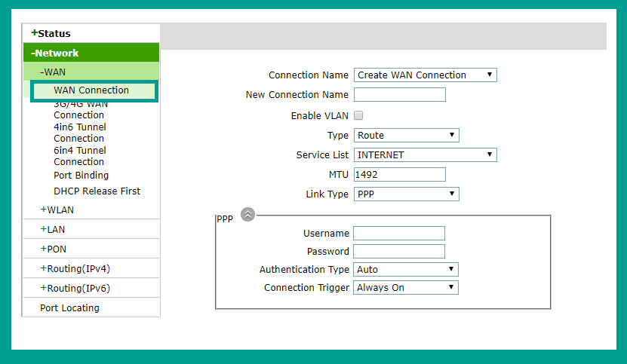Click the New Connection Name field

(x=399, y=95)
